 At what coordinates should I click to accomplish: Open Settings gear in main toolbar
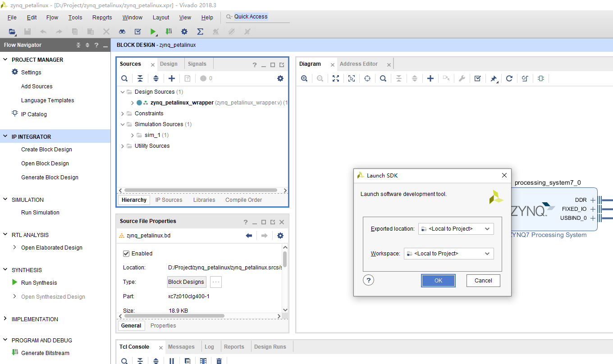pyautogui.click(x=184, y=32)
